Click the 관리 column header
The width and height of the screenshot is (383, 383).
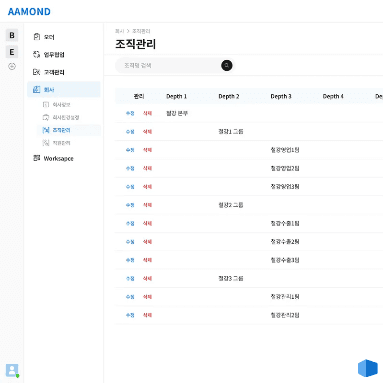(139, 96)
